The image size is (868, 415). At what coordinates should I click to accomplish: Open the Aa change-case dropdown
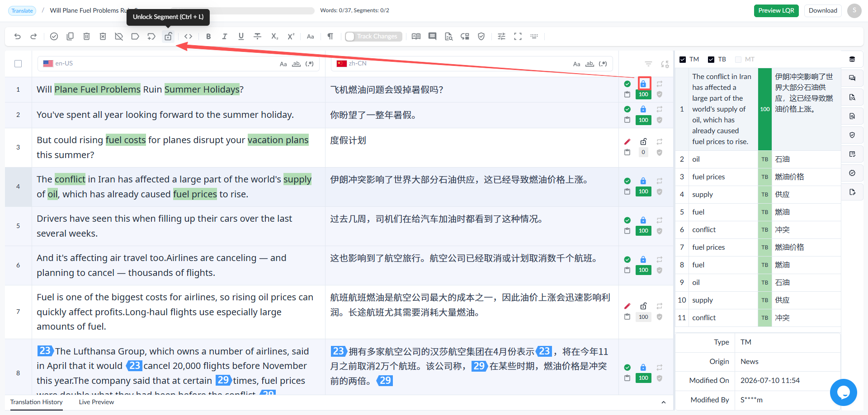click(310, 37)
